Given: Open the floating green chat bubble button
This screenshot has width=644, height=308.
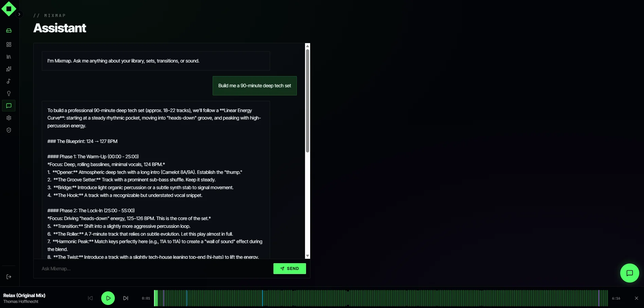Looking at the screenshot, I should tap(629, 273).
